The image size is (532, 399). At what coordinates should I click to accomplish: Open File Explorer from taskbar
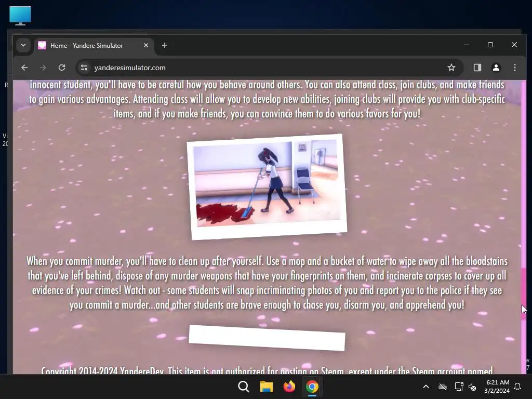267,387
